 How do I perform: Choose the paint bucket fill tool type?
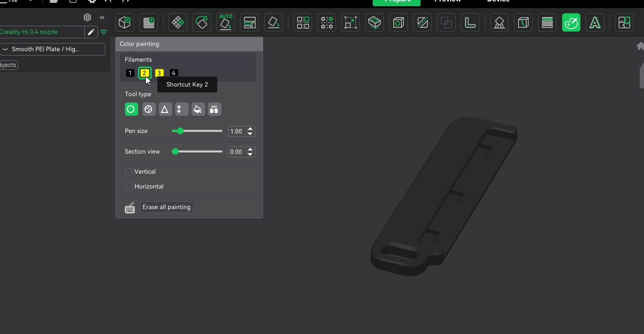click(198, 110)
